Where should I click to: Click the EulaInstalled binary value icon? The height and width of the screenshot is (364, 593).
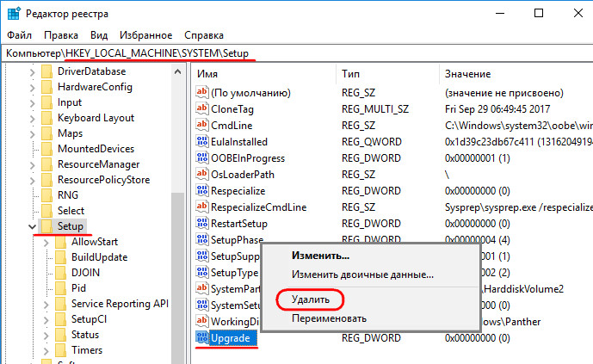(x=202, y=141)
